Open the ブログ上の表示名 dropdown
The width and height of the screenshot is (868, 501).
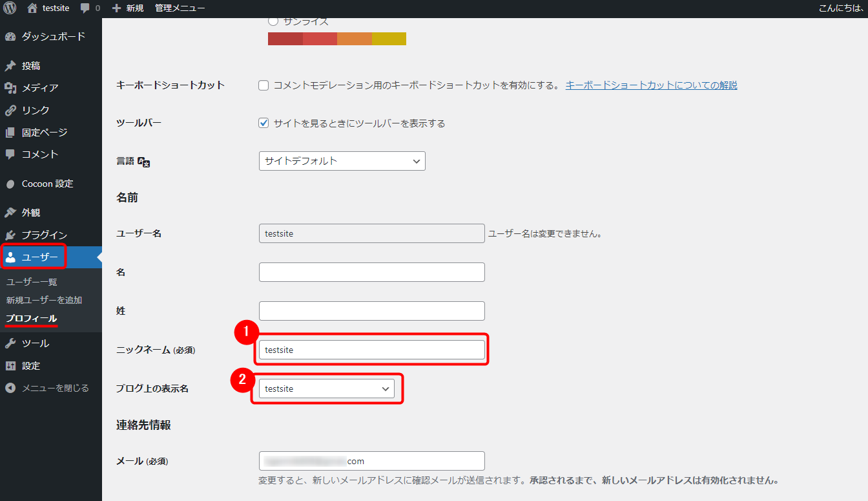click(326, 389)
